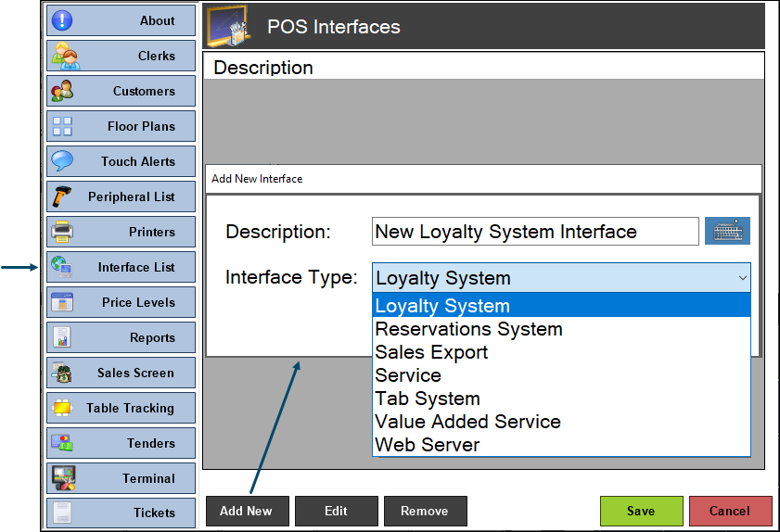The height and width of the screenshot is (532, 780).
Task: Open the Interface List section
Action: point(121,267)
